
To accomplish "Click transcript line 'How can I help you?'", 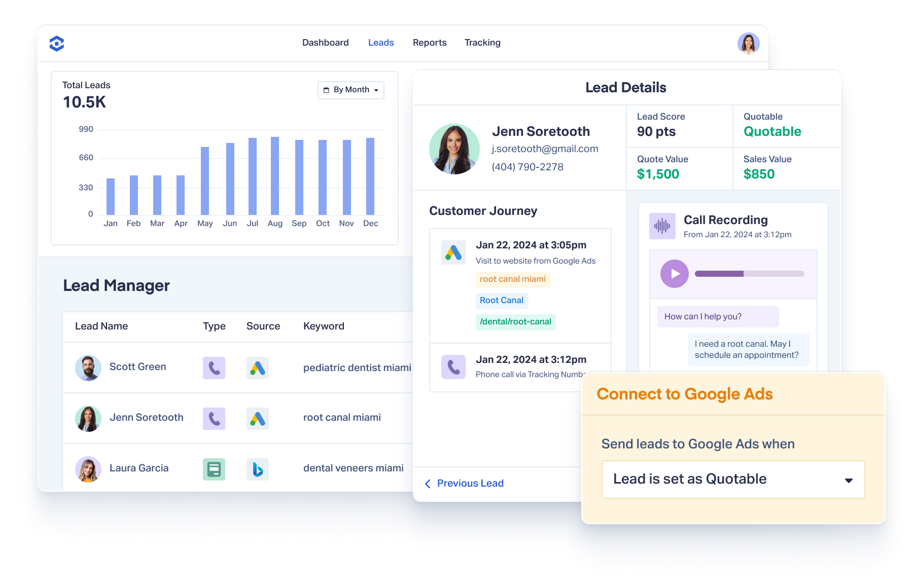I will (718, 316).
